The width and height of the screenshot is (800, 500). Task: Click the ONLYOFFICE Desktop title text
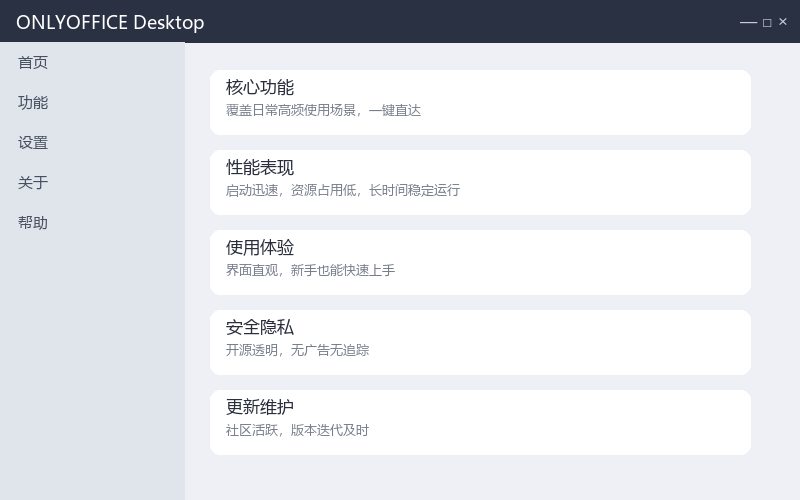tap(110, 22)
